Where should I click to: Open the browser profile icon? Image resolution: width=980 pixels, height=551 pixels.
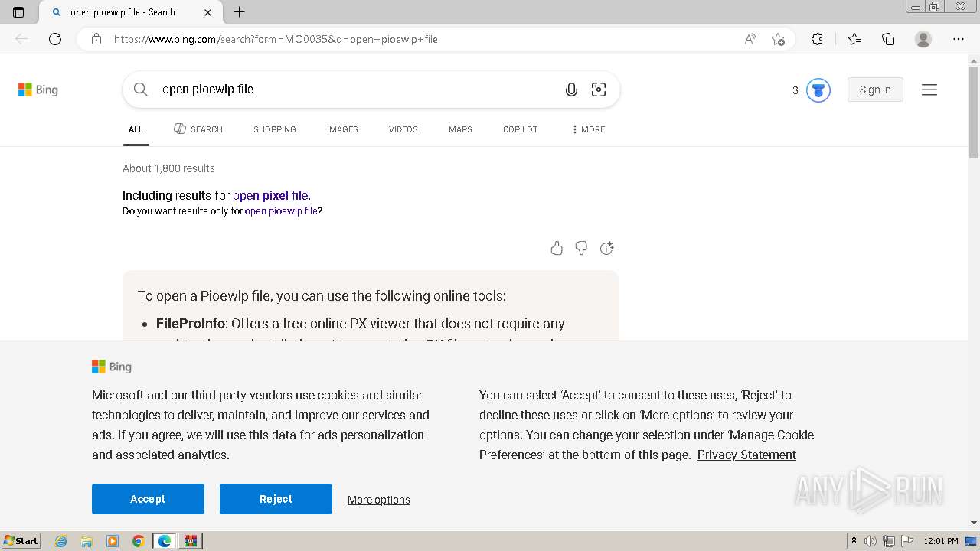click(x=923, y=39)
